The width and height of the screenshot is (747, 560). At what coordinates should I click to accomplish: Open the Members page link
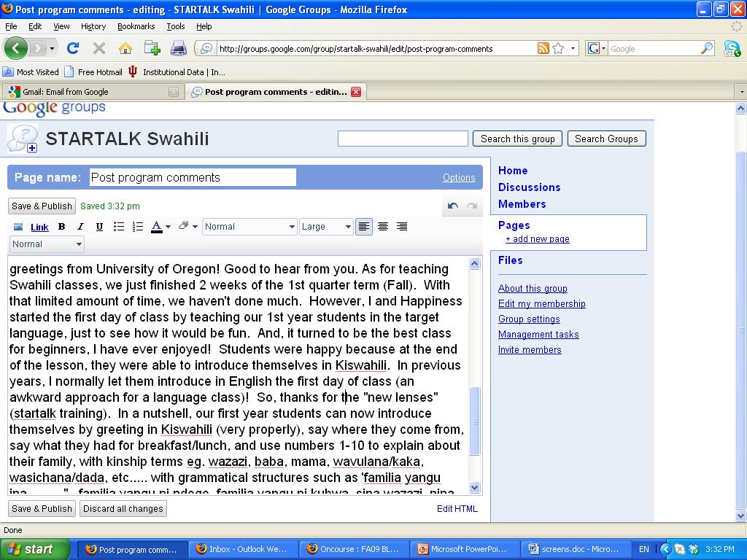pyautogui.click(x=522, y=204)
